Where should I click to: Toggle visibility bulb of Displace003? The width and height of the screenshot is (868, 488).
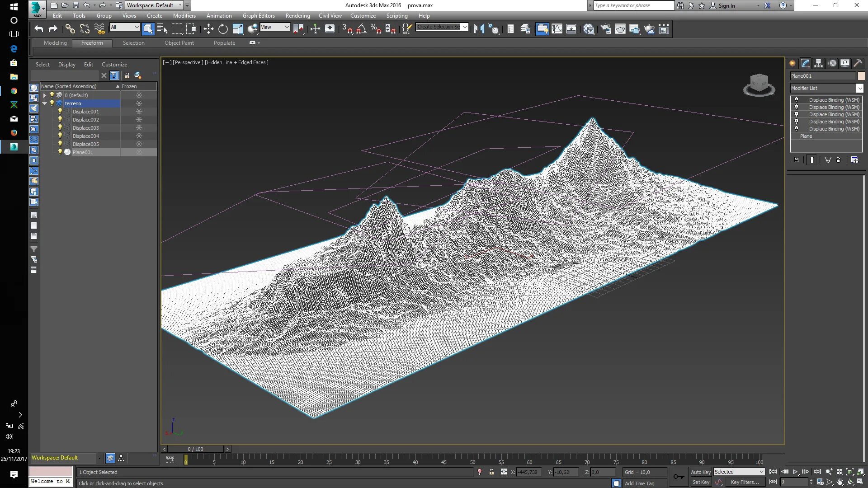coord(60,128)
